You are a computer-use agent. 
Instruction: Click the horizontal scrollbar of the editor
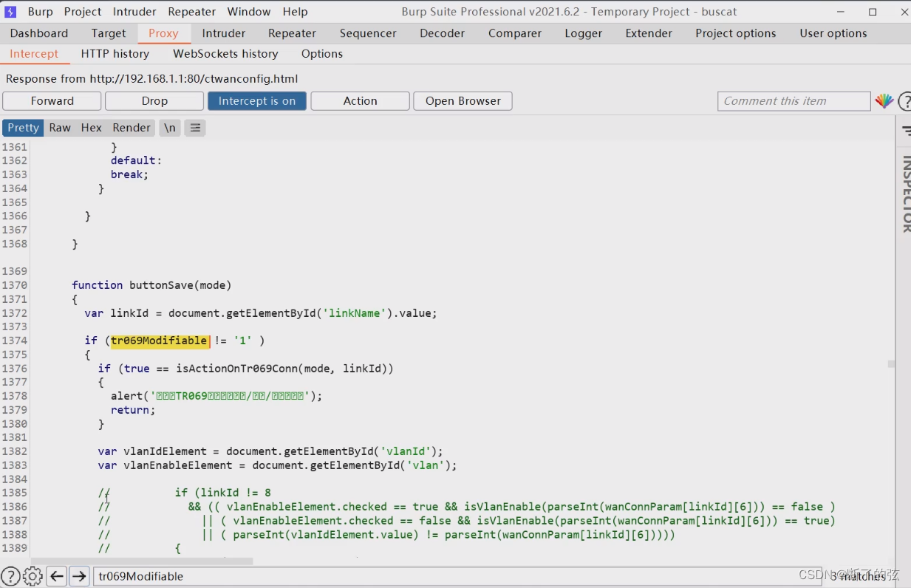point(142,561)
